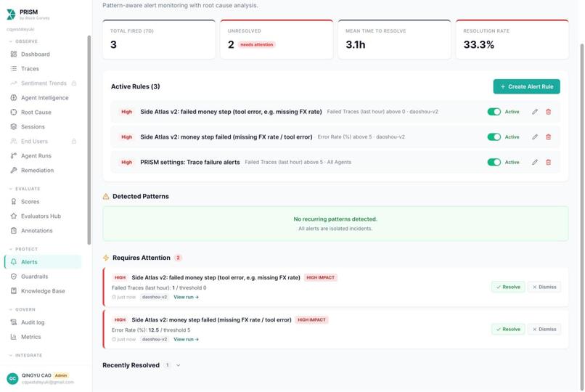585x392 pixels.
Task: Click the PRISM logo icon
Action: (11, 15)
